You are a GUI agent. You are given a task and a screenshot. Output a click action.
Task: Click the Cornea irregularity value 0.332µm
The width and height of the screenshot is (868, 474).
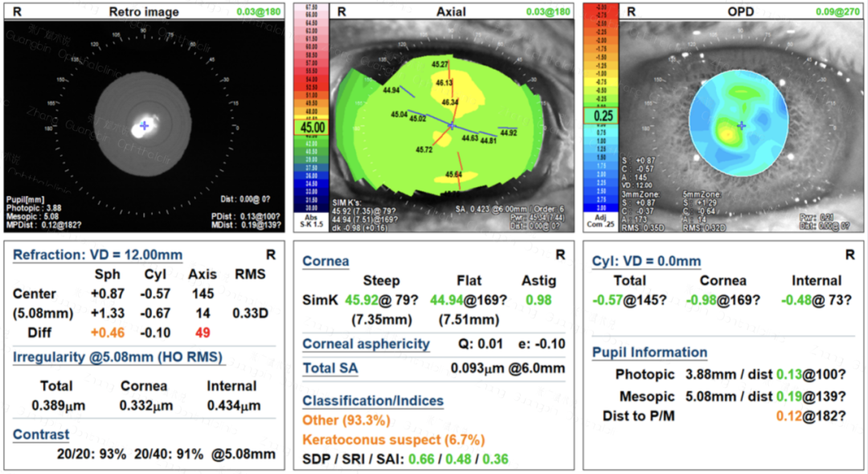(146, 406)
